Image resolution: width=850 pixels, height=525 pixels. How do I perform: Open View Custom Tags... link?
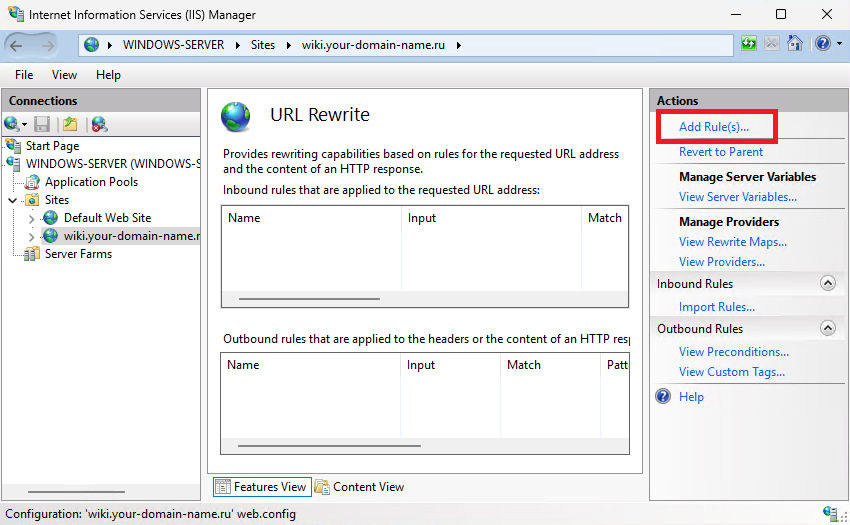tap(732, 372)
